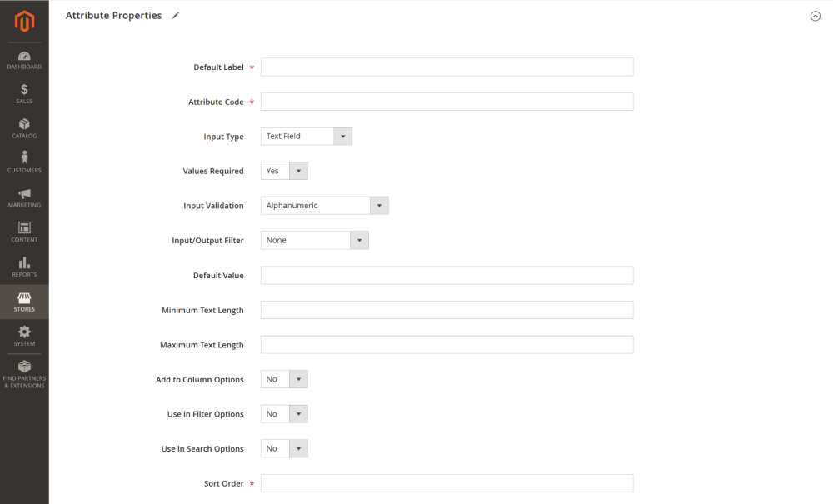Open the System sidebar menu

(24, 337)
